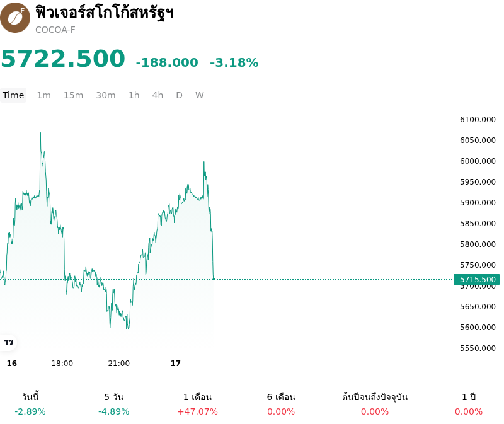Click the 21:00 time axis marker
The height and width of the screenshot is (424, 504).
[119, 364]
